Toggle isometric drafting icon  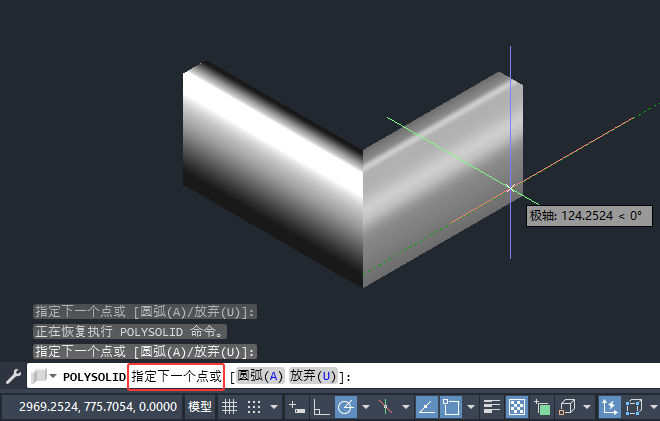click(385, 407)
